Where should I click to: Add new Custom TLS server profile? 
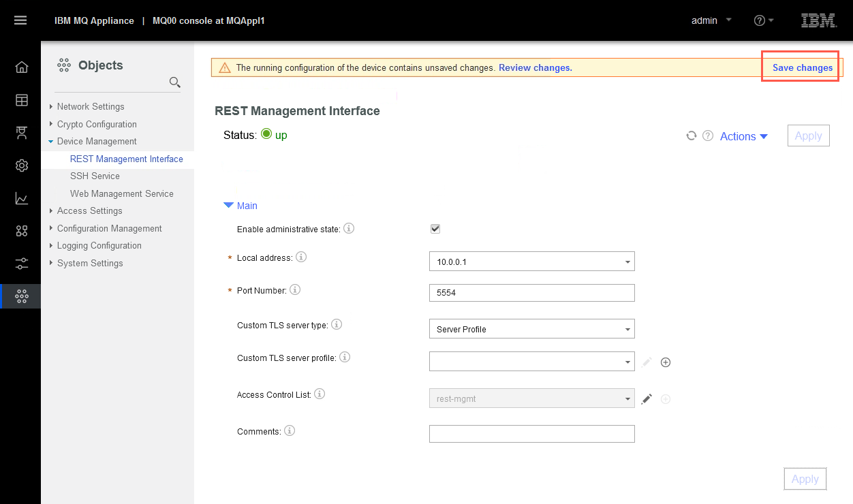coord(666,362)
